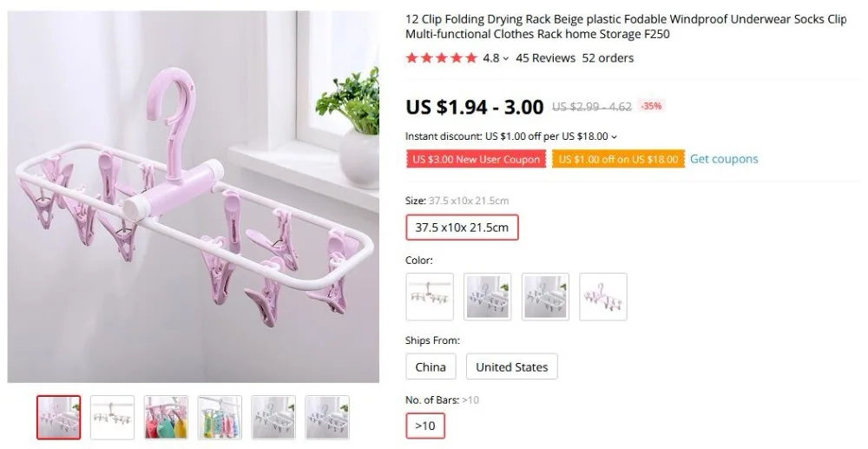Viewport: 868px width, 449px height.
Task: Choose the second color option thumbnail
Action: click(x=487, y=297)
